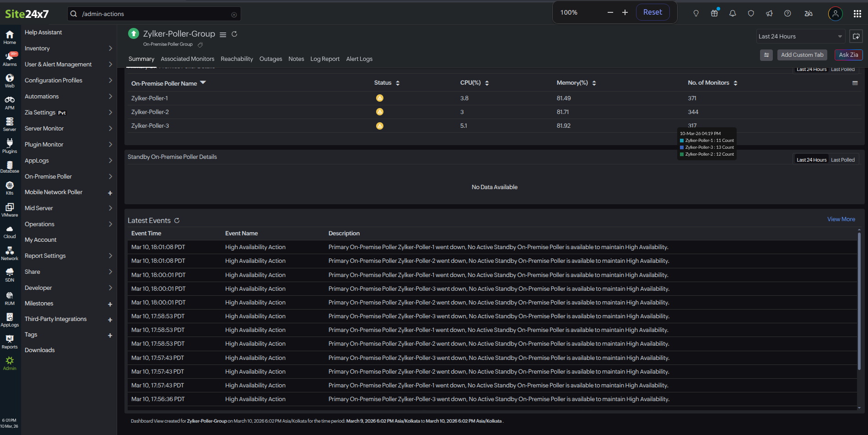Screen dimensions: 868x435
Task: Click the user profile avatar icon
Action: click(x=835, y=14)
